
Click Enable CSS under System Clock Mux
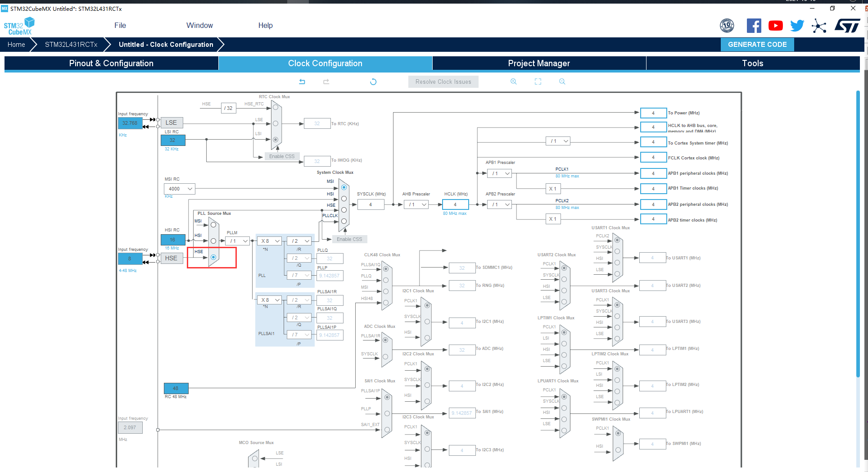point(349,239)
